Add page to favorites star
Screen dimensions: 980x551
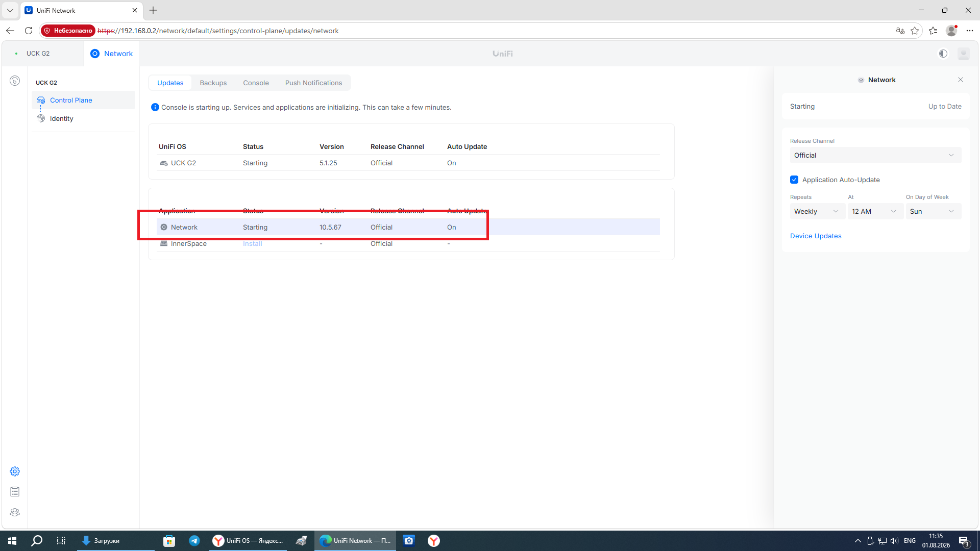pos(915,31)
